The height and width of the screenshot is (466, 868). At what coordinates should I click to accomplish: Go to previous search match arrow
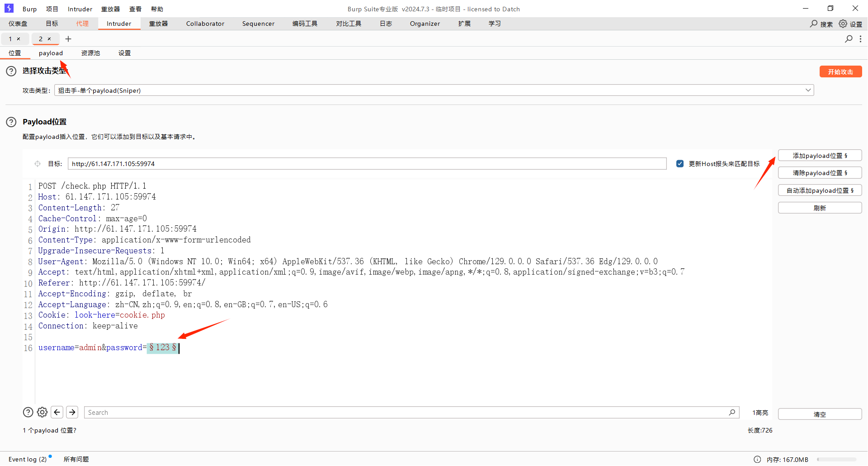point(57,412)
